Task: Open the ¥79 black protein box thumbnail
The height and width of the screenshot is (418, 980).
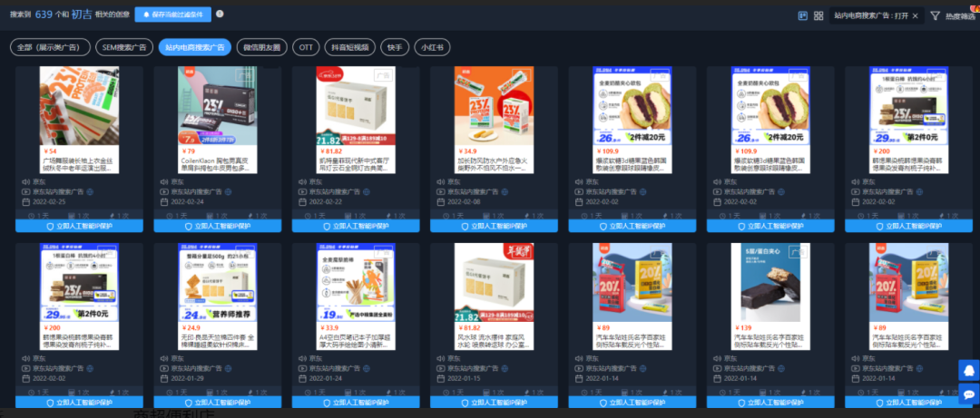Action: [x=218, y=106]
